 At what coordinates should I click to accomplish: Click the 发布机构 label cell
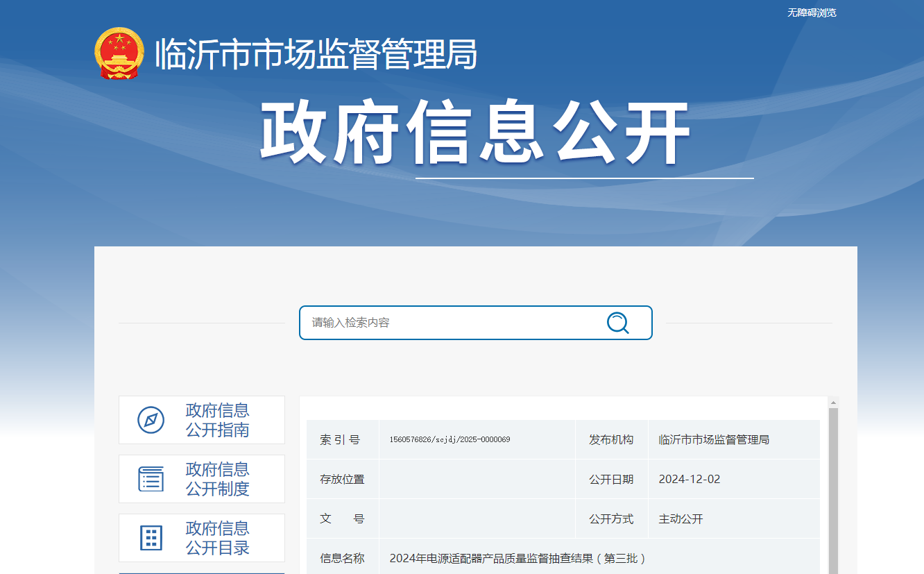[612, 439]
